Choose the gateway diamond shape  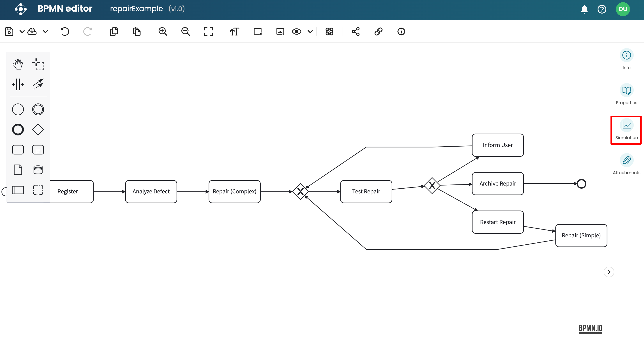[38, 130]
